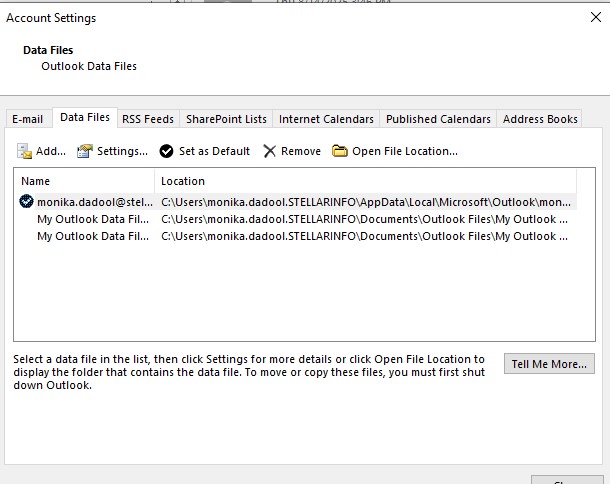Go to the SharePoint Lists tab
This screenshot has height=484, width=610.
tap(226, 119)
